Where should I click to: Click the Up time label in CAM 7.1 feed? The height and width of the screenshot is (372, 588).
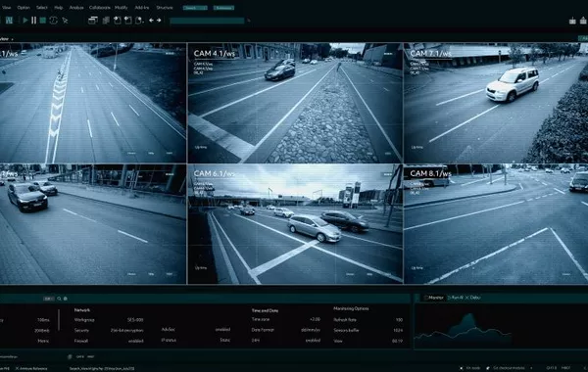click(417, 147)
